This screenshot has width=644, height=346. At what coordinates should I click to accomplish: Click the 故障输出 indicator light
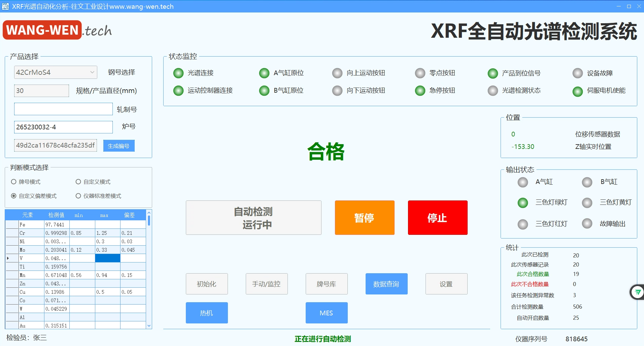click(587, 224)
